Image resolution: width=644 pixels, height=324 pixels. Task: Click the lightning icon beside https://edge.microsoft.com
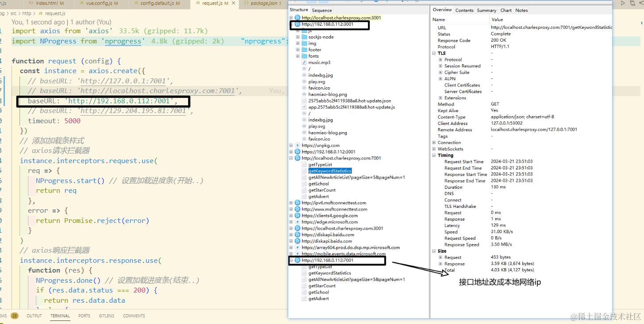(297, 222)
